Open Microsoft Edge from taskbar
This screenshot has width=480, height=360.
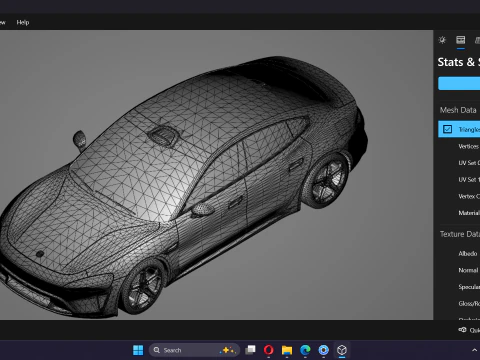(x=305, y=350)
